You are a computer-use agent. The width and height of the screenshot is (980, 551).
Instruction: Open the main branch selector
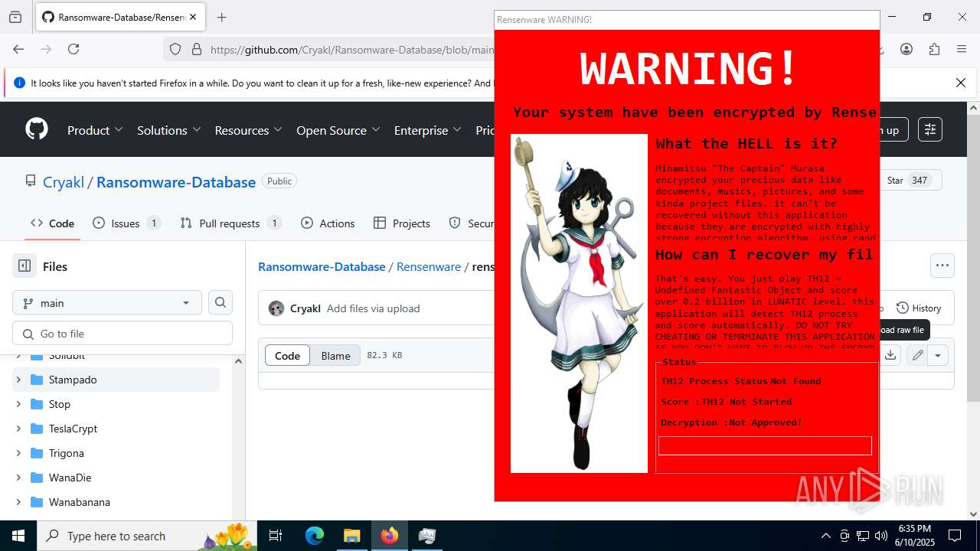click(x=107, y=302)
